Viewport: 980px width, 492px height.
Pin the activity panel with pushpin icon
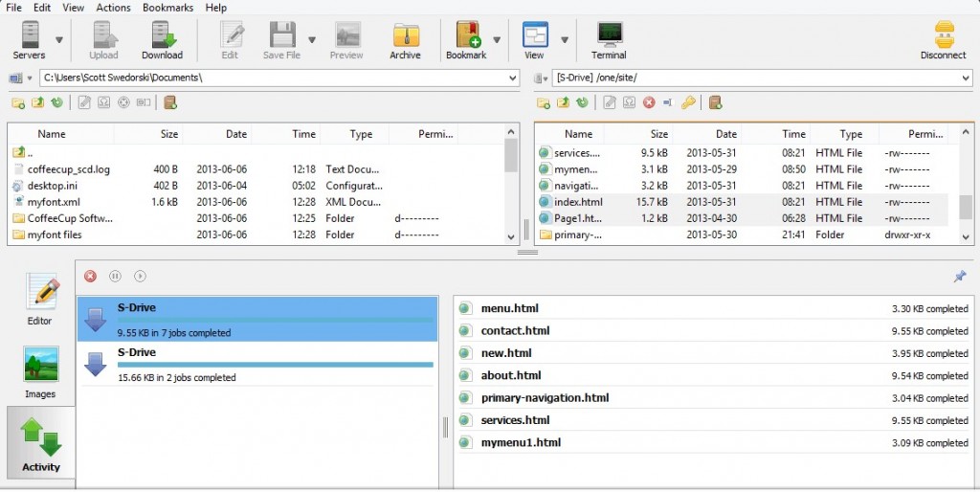click(x=960, y=277)
